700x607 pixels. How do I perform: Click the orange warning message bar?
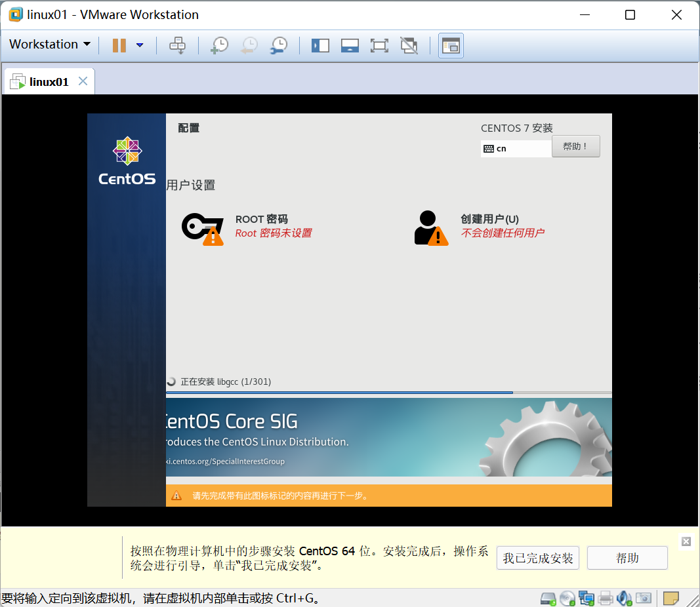(x=388, y=496)
